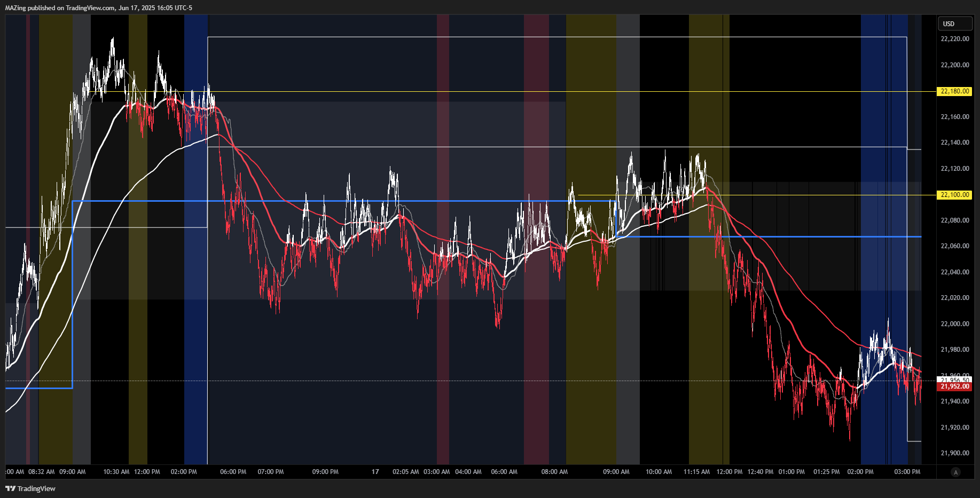Click the 04:00 AM time axis label
This screenshot has height=498, width=980.
point(468,472)
